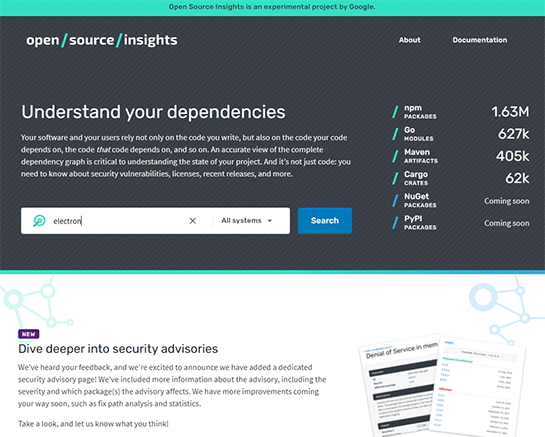Open the All systems dropdown
Image resolution: width=545 pixels, height=437 pixels.
[246, 221]
